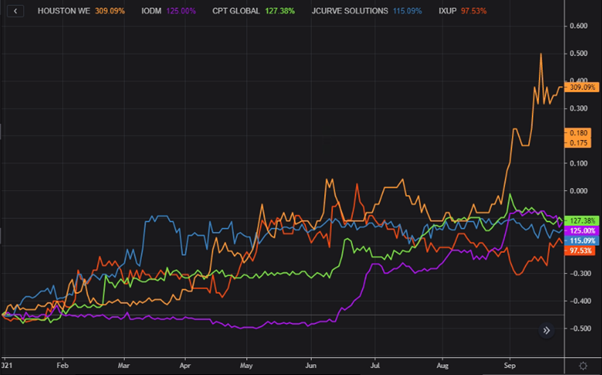
Task: Click purple 125.00% price axis tag
Action: [582, 231]
